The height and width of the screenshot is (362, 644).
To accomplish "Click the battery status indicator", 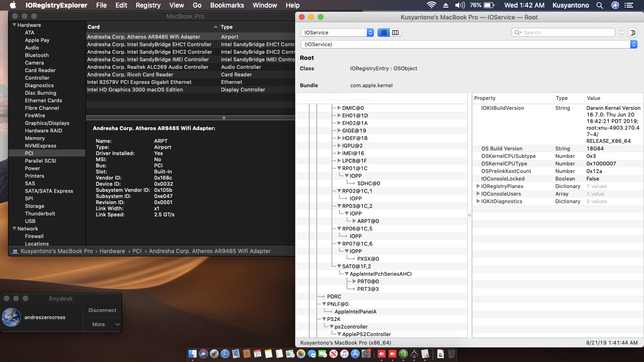I will 482,5.
